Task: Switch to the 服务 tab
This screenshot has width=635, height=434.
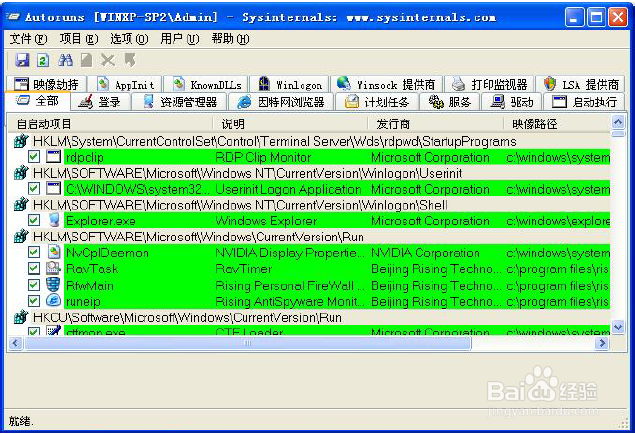Action: pyautogui.click(x=450, y=102)
